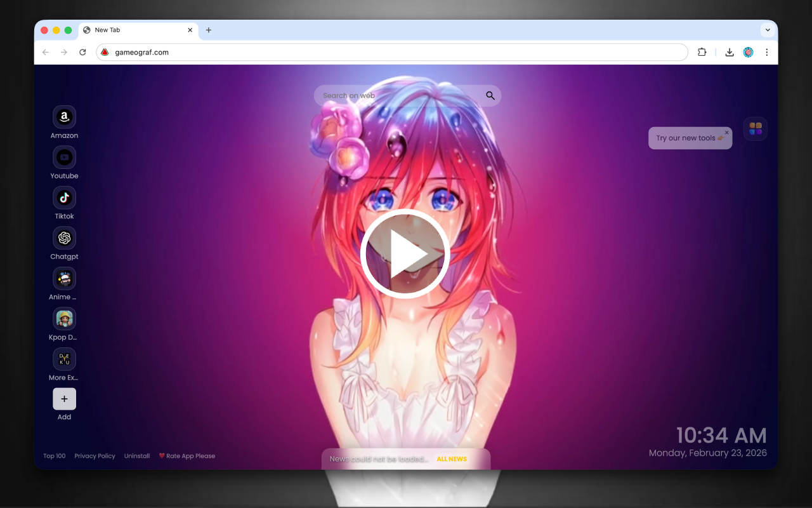Click the Monday, February 23, 2026 date

(x=708, y=453)
